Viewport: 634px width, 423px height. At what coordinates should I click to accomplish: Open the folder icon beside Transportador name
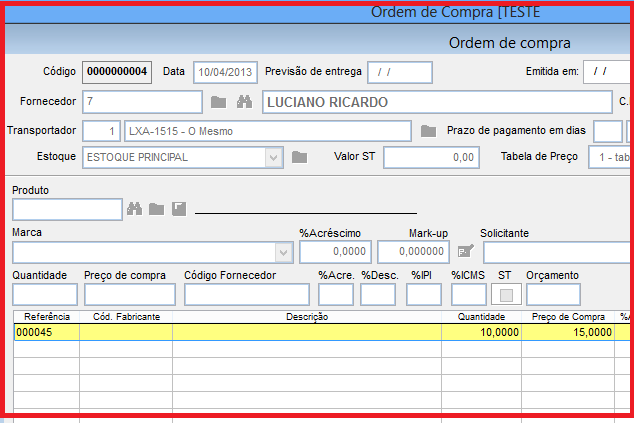[428, 131]
